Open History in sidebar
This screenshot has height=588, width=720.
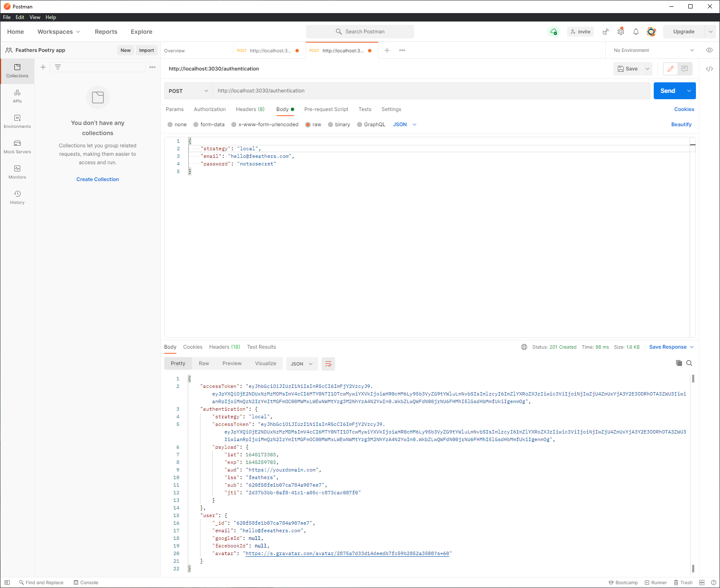point(17,198)
